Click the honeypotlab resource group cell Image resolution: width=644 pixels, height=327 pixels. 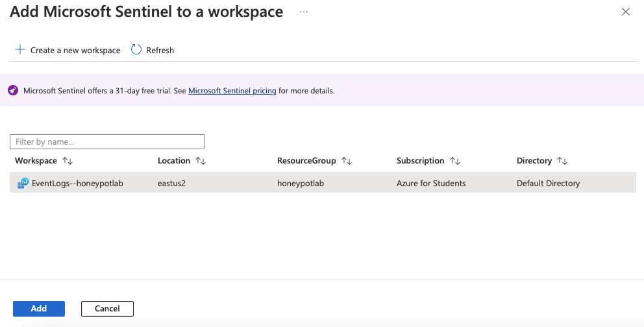(x=301, y=184)
